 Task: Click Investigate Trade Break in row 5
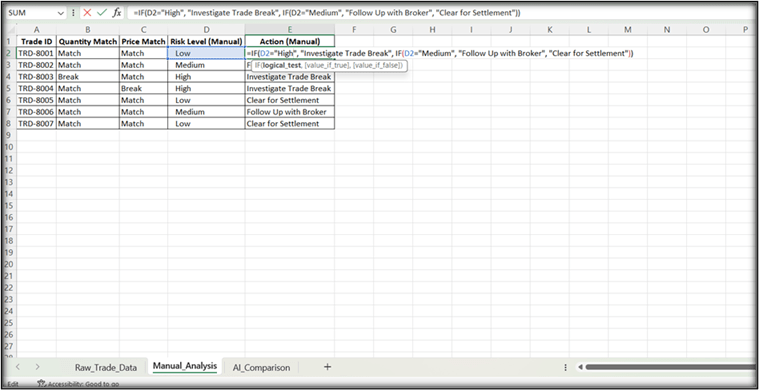tap(289, 89)
